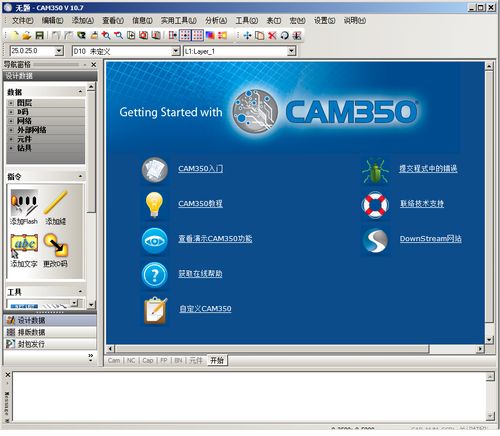Image resolution: width=500 pixels, height=436 pixels.
Task: Open the 编辑 menu
Action: (52, 21)
